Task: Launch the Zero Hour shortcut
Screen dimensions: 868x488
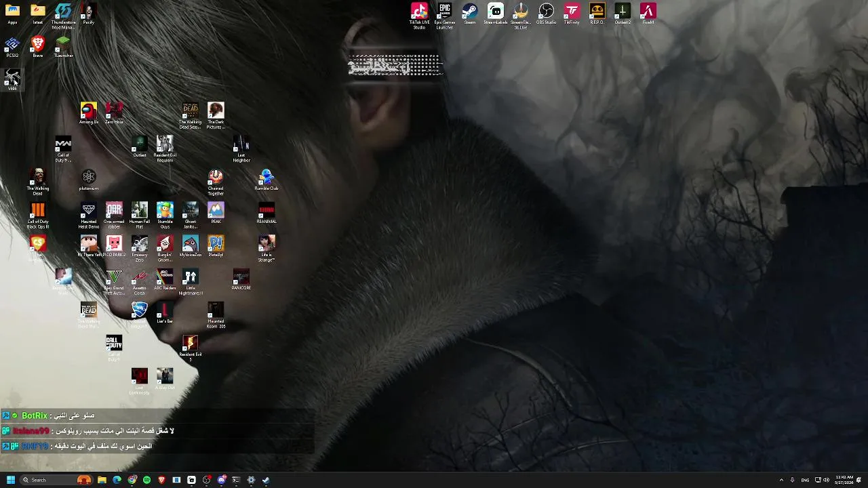Action: coord(114,113)
